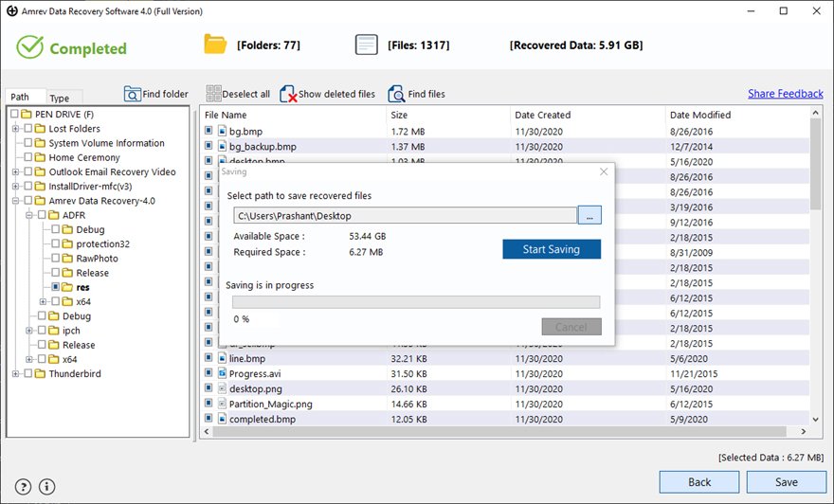Open the Share Feedback link
This screenshot has height=504, width=834.
tap(785, 94)
